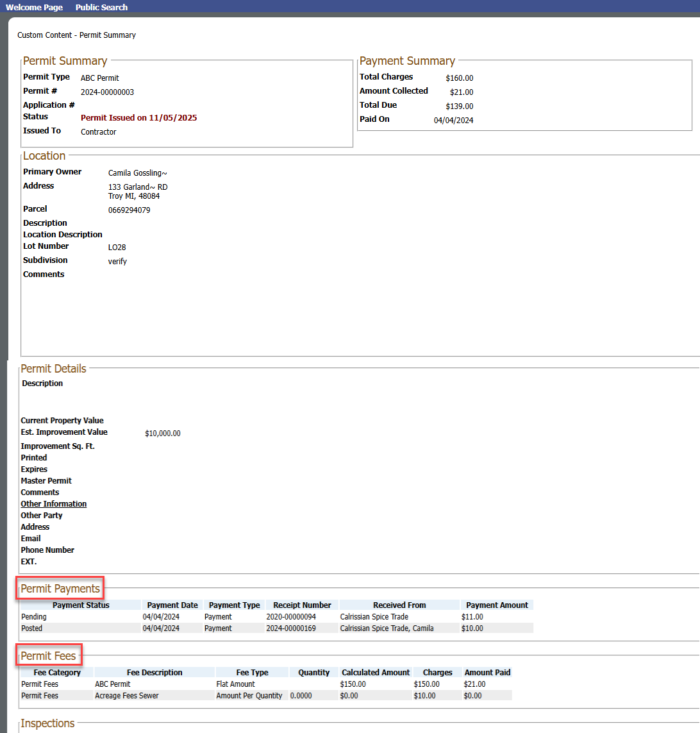Click receipt number 2020-00000094

pos(291,617)
